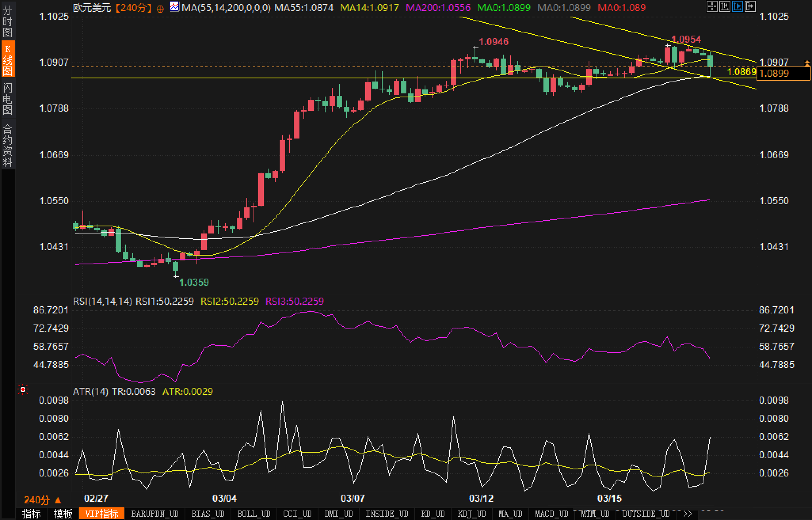
Task: Click the chart measure tool icon
Action: (725, 6)
